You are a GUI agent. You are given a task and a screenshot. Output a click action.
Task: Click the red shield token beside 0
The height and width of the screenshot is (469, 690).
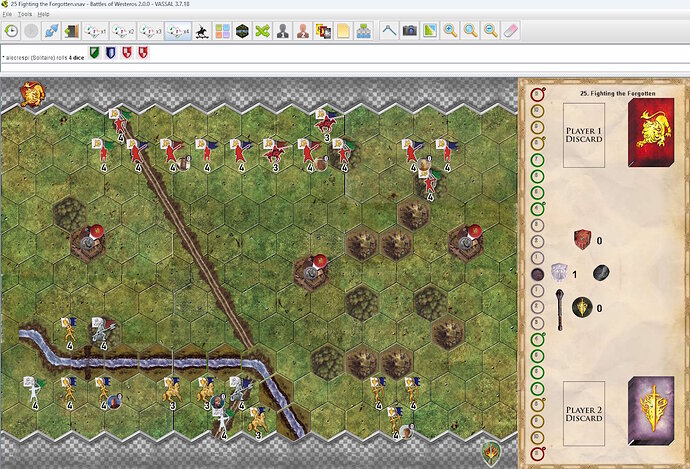coord(583,240)
